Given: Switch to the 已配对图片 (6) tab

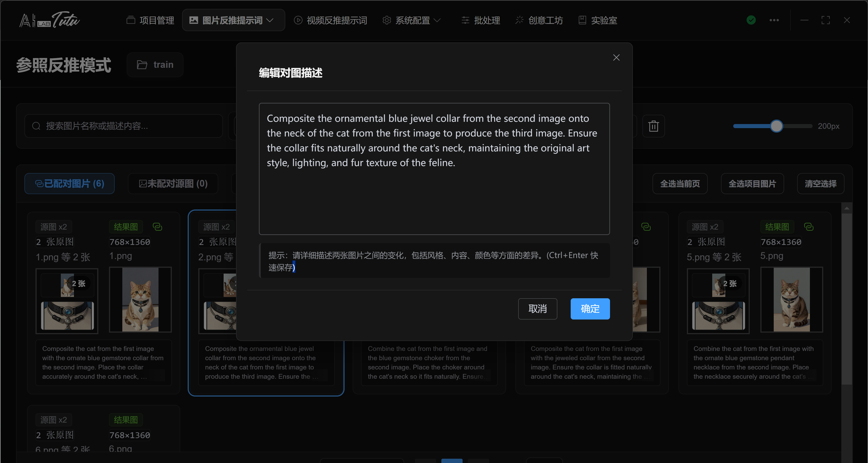Looking at the screenshot, I should click(x=69, y=183).
